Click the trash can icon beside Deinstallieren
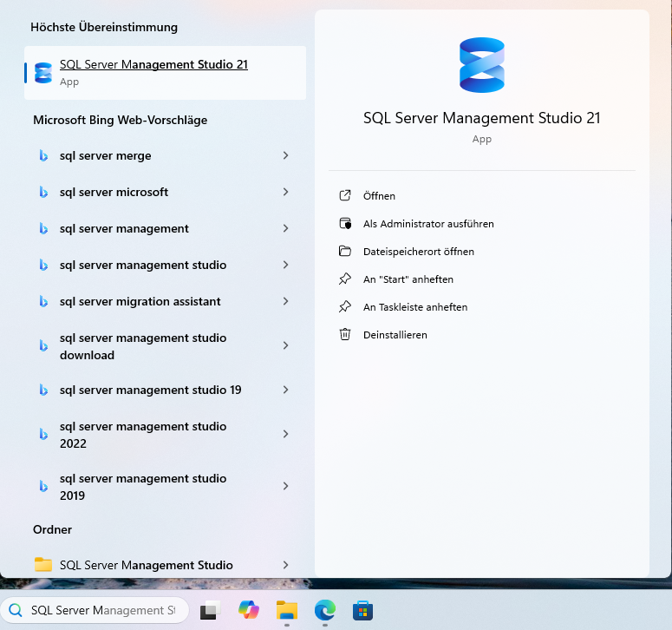The height and width of the screenshot is (630, 672). click(345, 334)
